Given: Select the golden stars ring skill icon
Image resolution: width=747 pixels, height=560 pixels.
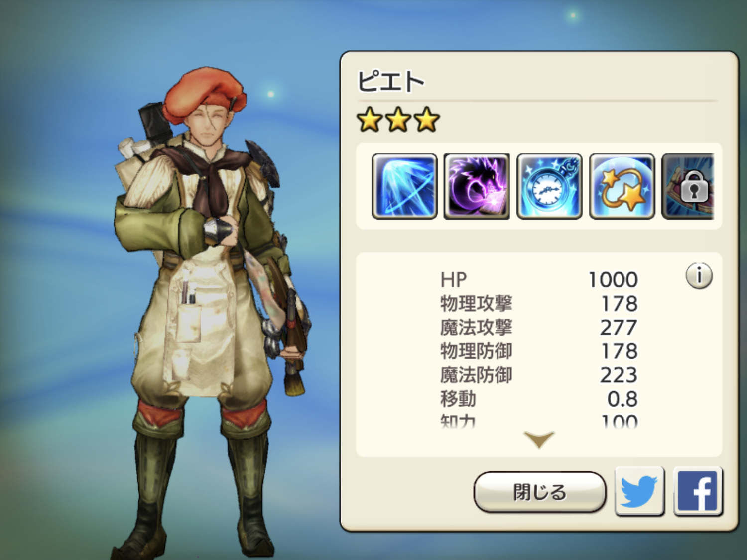Looking at the screenshot, I should click(x=622, y=186).
